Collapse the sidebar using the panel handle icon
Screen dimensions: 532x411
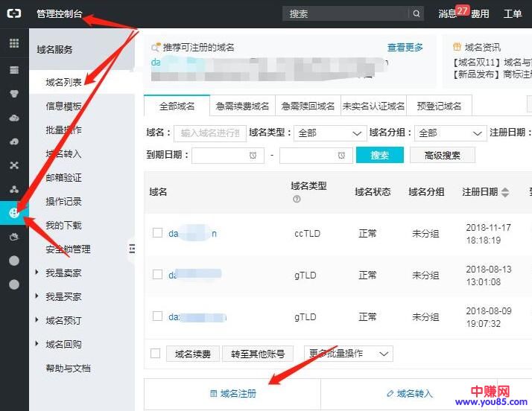(132, 249)
